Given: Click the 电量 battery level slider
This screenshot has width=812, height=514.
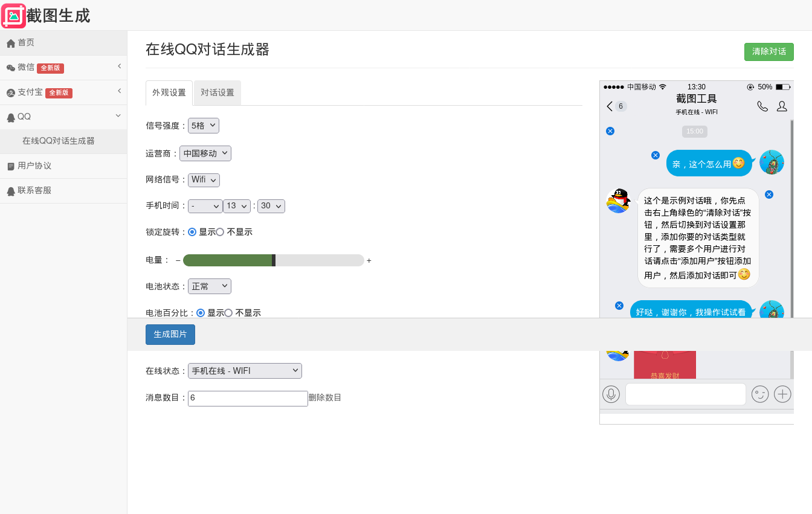Looking at the screenshot, I should pyautogui.click(x=274, y=260).
